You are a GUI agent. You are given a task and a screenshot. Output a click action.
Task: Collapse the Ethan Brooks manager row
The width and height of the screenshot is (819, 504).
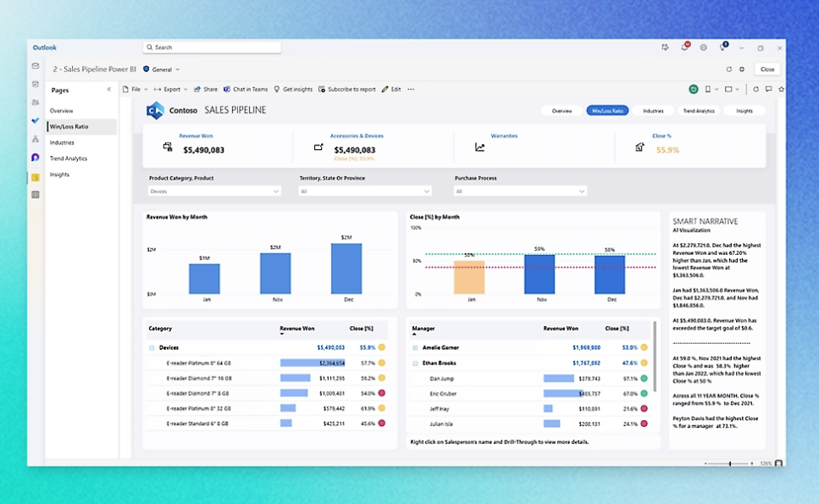[415, 363]
